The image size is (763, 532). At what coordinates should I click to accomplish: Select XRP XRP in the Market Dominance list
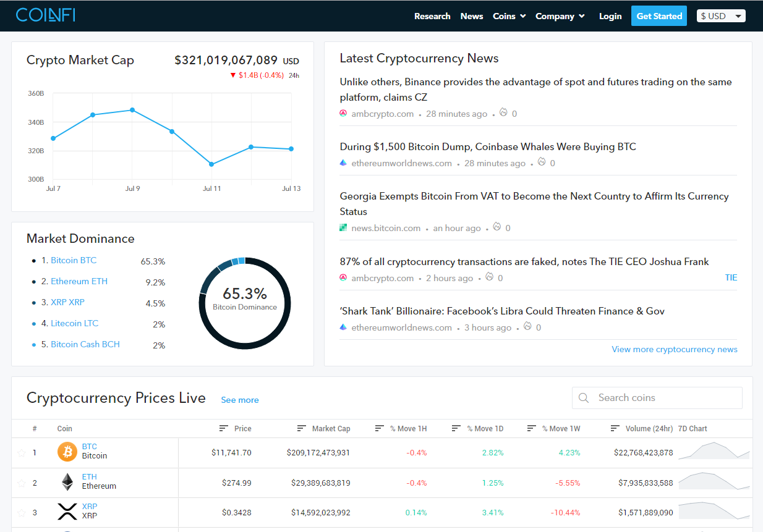tap(67, 302)
